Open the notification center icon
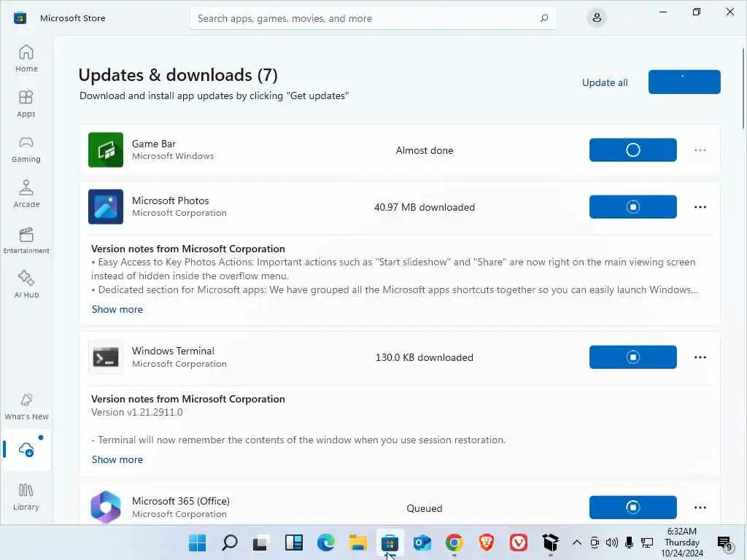 tap(724, 542)
